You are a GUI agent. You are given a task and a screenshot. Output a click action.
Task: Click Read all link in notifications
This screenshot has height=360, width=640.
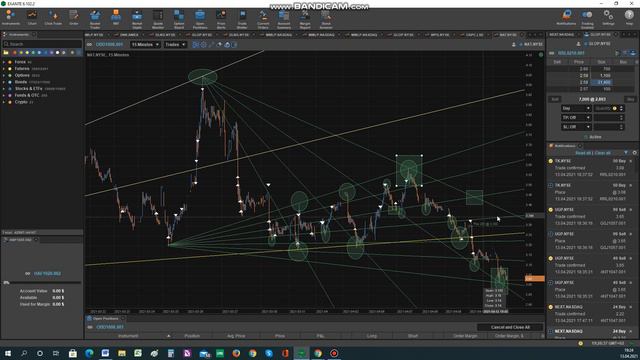coord(583,153)
